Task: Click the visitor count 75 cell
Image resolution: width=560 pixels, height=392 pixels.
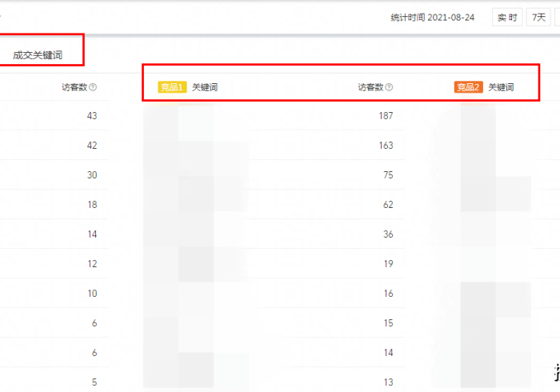Action: point(387,175)
